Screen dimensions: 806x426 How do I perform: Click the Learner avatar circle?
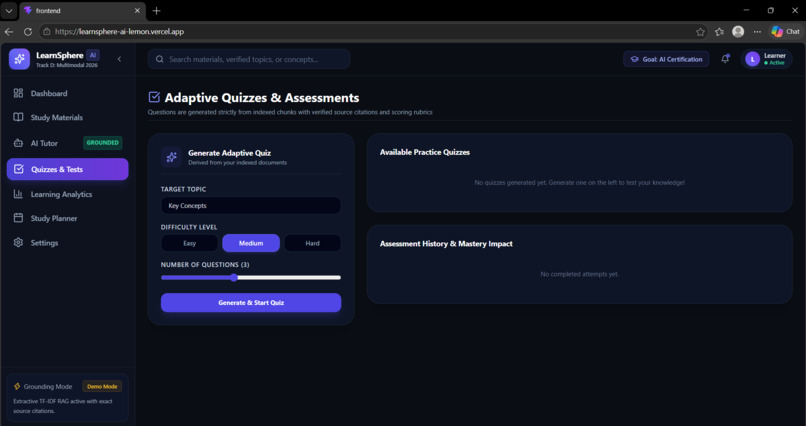click(753, 59)
